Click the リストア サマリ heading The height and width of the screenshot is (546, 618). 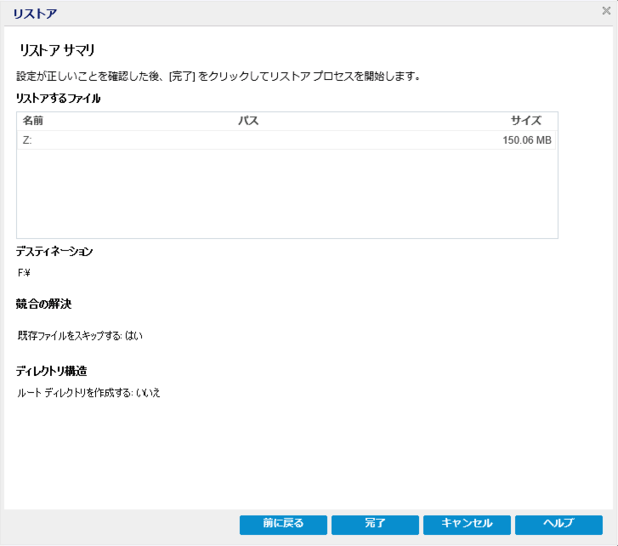click(x=57, y=50)
